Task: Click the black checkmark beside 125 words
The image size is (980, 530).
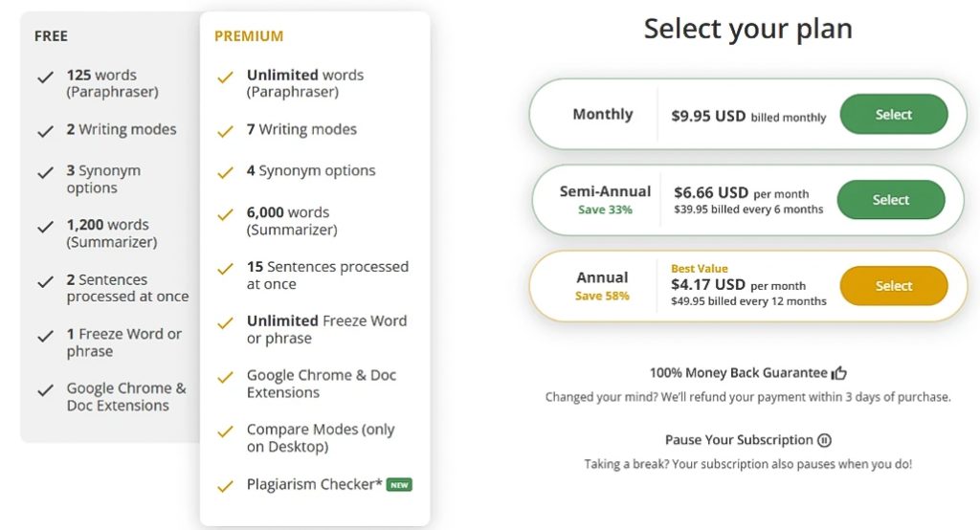Action: 45,77
